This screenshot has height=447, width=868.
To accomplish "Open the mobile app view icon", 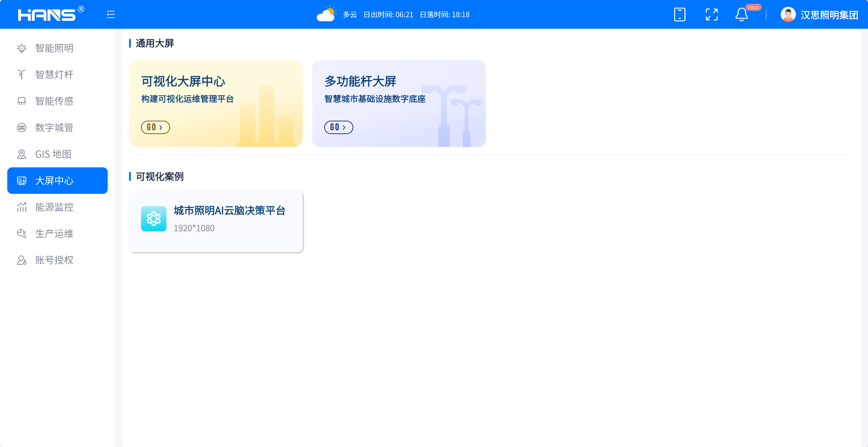I will coord(680,14).
